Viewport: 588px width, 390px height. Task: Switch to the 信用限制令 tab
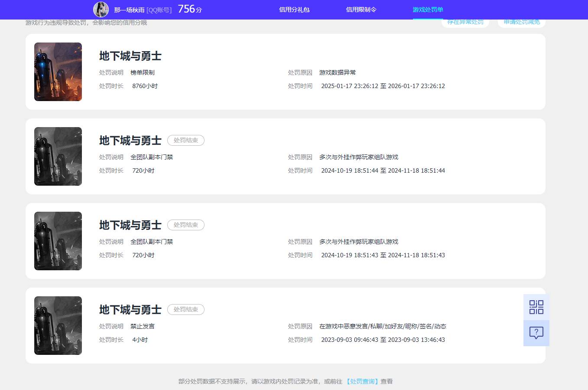click(x=361, y=10)
